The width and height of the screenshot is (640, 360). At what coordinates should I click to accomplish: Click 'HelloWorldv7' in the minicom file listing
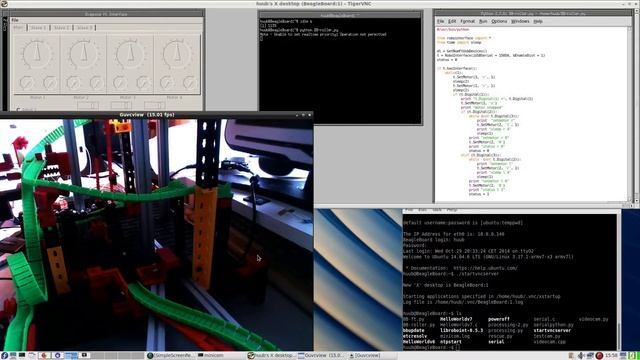click(456, 319)
